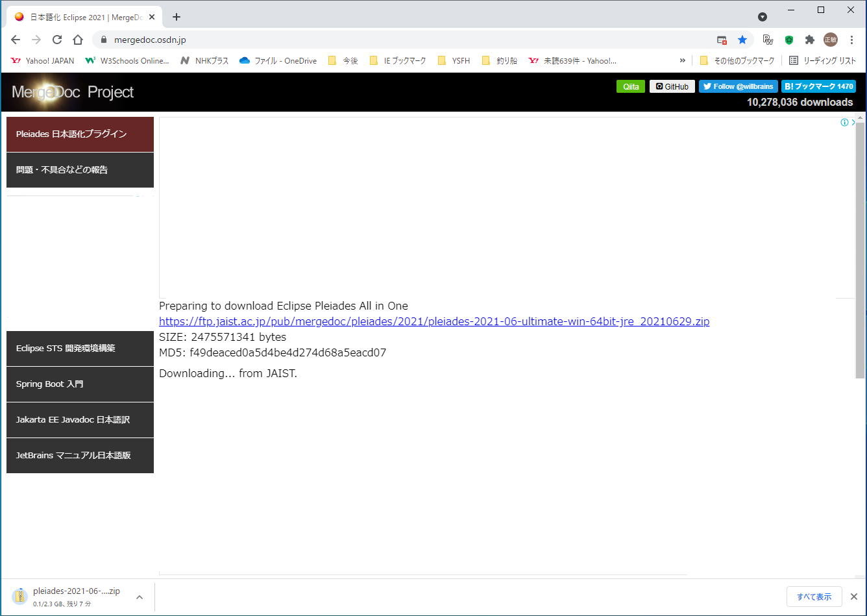The height and width of the screenshot is (616, 867).
Task: Click the pleiades zip download URL link
Action: pos(433,321)
